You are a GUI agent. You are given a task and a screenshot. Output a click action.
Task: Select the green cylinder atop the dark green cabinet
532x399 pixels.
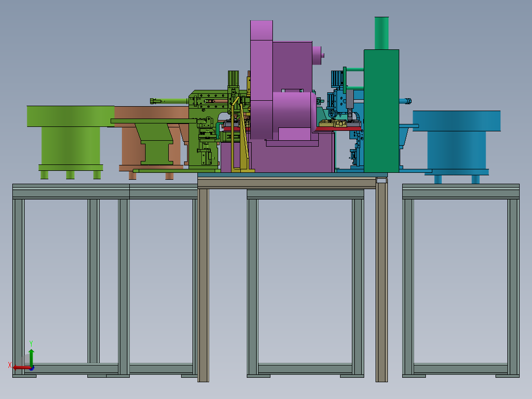click(381, 33)
